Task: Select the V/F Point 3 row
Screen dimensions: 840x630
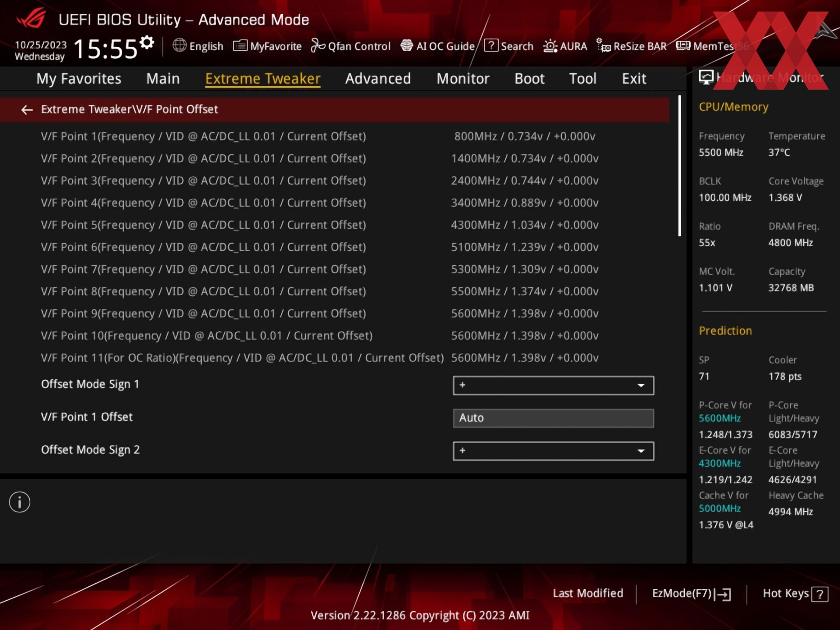Action: (335, 181)
